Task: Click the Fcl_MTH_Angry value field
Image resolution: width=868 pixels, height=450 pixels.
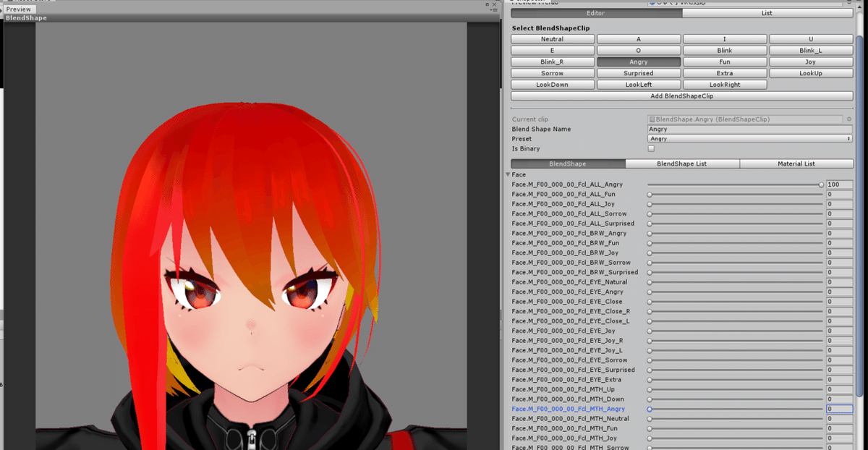Action: point(839,409)
